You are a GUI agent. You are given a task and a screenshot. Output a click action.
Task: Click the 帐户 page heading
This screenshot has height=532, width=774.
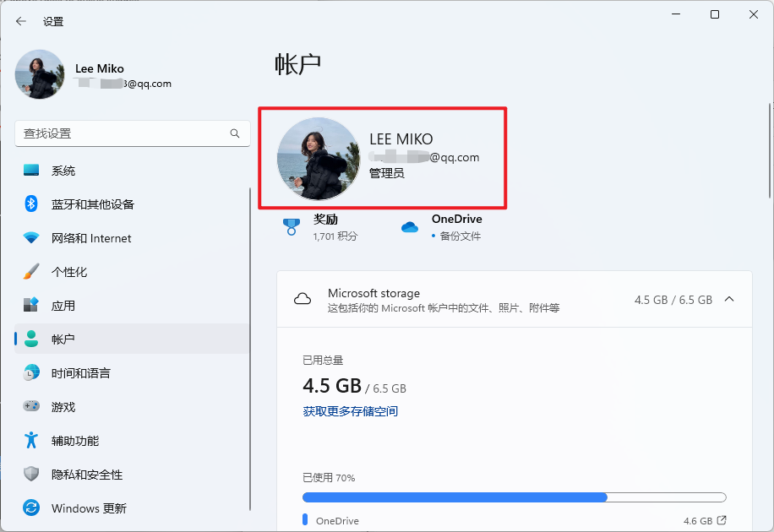[297, 64]
